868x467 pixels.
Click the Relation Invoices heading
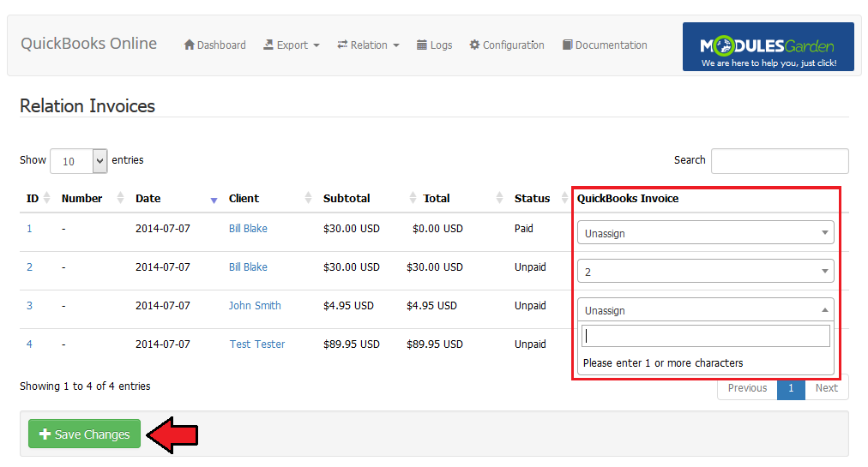click(87, 105)
